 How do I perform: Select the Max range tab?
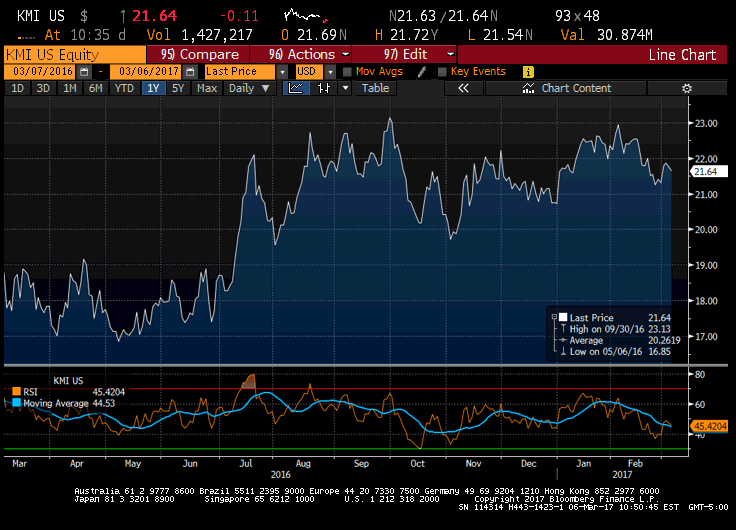(x=207, y=88)
